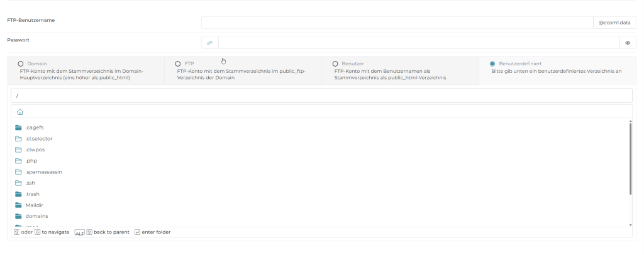Click the generate password icon
The height and width of the screenshot is (255, 644).
click(x=209, y=43)
